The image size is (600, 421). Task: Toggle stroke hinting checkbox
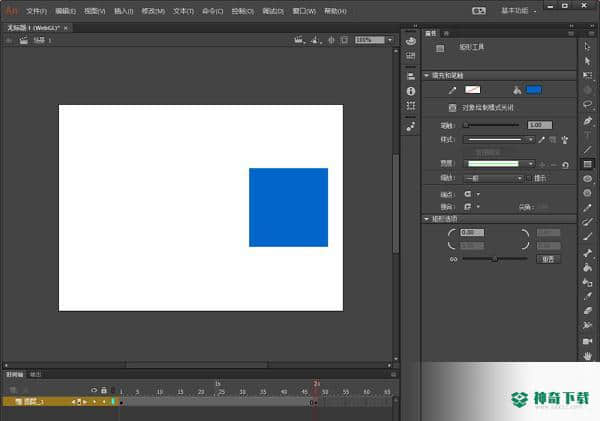point(528,178)
